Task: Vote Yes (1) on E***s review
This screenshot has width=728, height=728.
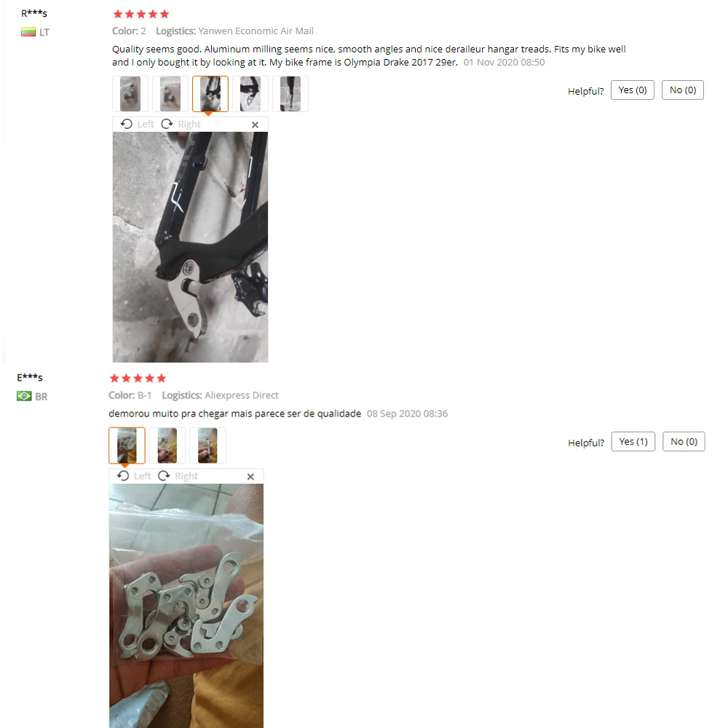Action: tap(633, 442)
